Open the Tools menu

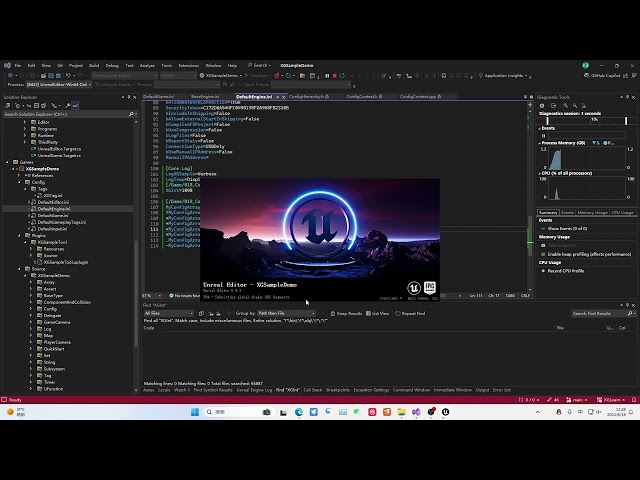point(167,65)
